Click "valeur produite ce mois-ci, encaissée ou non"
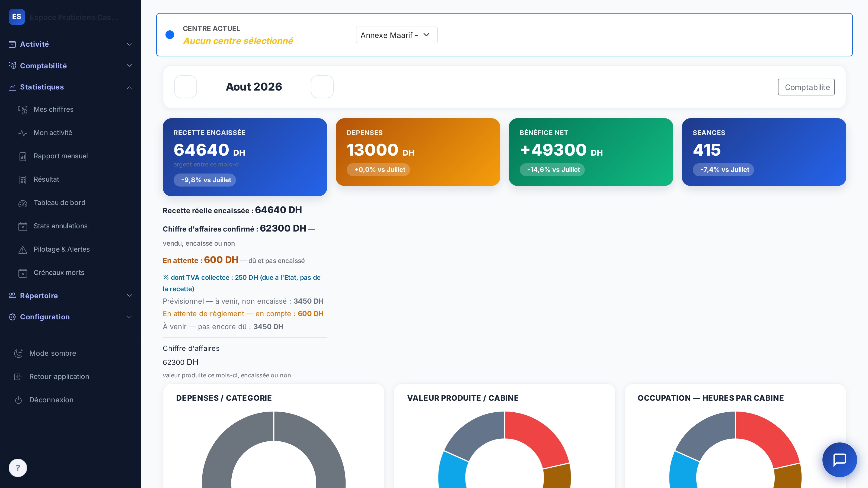 point(227,375)
